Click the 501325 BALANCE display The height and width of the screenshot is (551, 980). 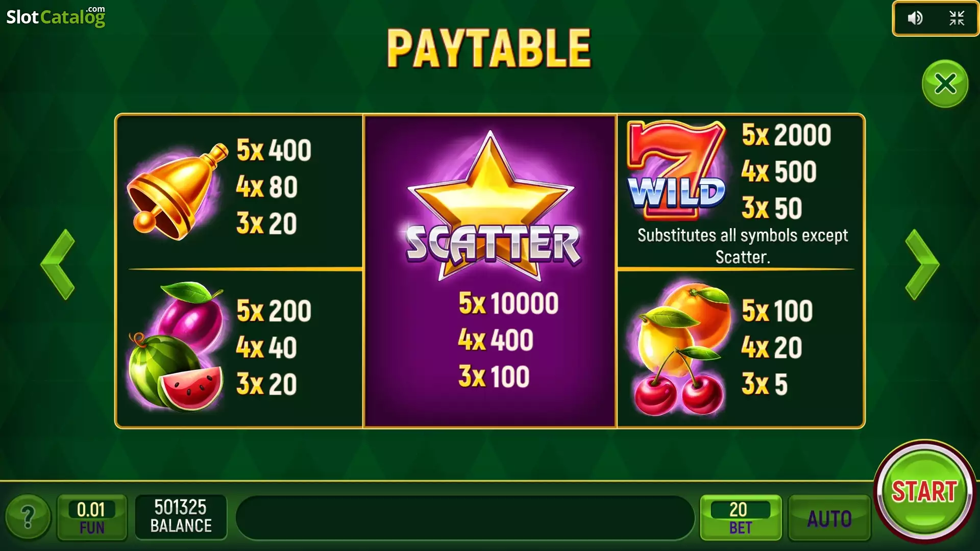click(x=181, y=516)
